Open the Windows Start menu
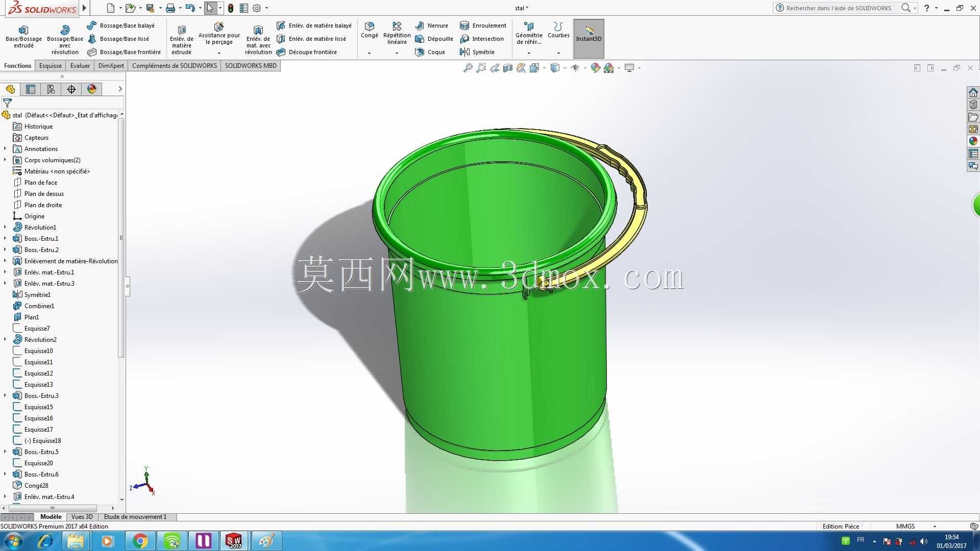This screenshot has height=551, width=980. [x=14, y=541]
